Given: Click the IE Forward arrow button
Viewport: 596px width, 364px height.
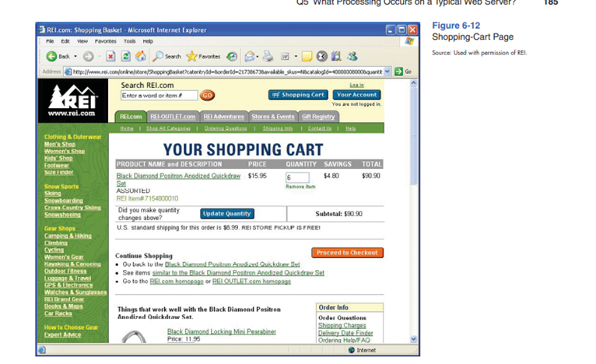Looking at the screenshot, I should (x=88, y=57).
